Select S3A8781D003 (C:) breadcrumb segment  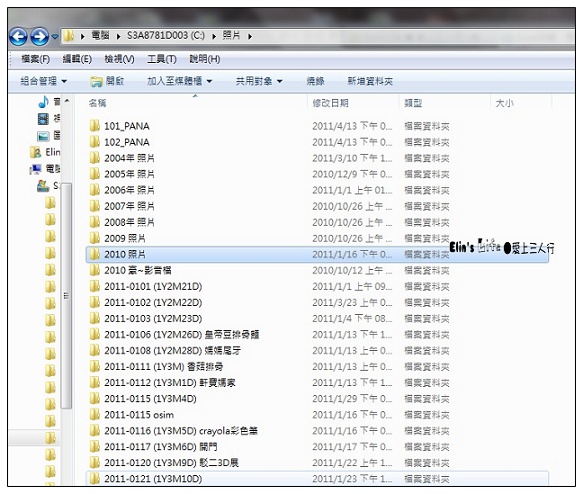click(x=165, y=36)
